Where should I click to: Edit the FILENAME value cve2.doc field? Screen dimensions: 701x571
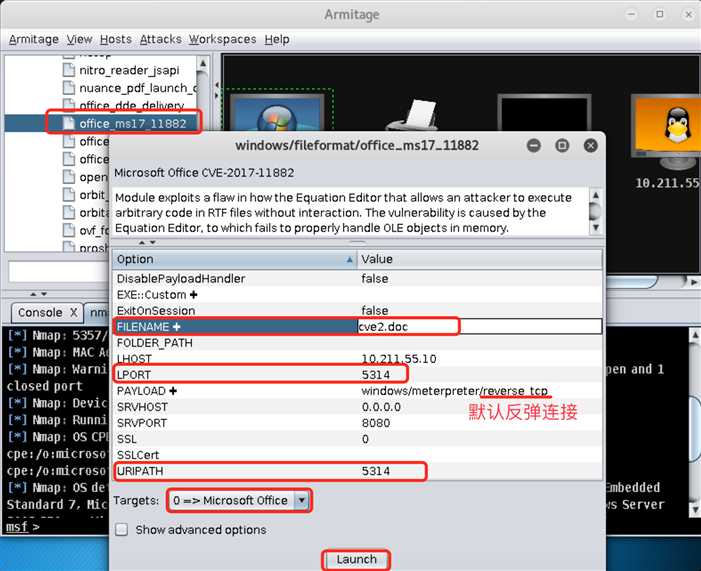pyautogui.click(x=480, y=327)
